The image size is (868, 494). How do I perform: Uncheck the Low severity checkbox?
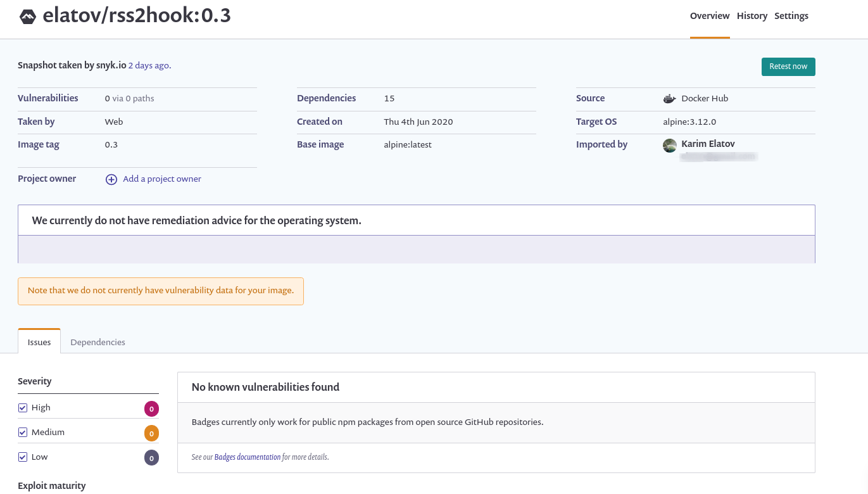(23, 457)
